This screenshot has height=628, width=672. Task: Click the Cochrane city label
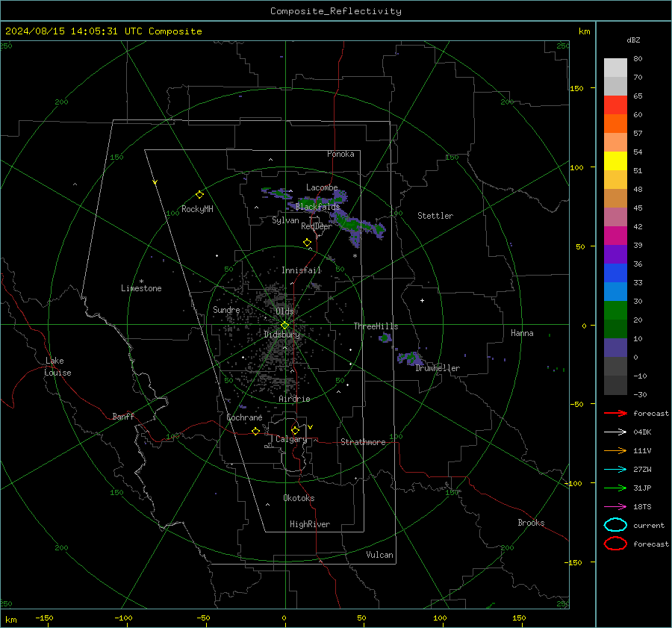tap(244, 417)
